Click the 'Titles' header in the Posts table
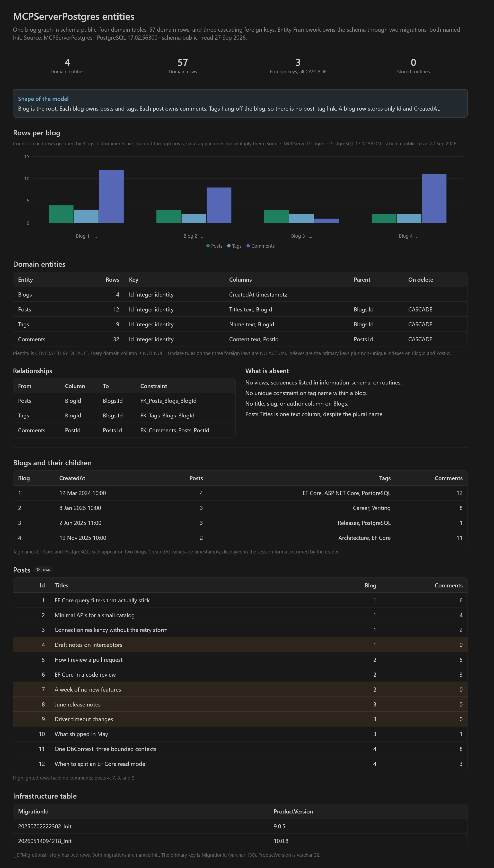The height and width of the screenshot is (868, 494). click(61, 586)
